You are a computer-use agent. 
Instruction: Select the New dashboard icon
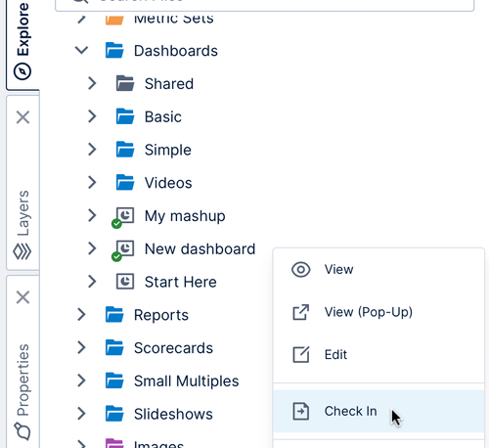(122, 250)
